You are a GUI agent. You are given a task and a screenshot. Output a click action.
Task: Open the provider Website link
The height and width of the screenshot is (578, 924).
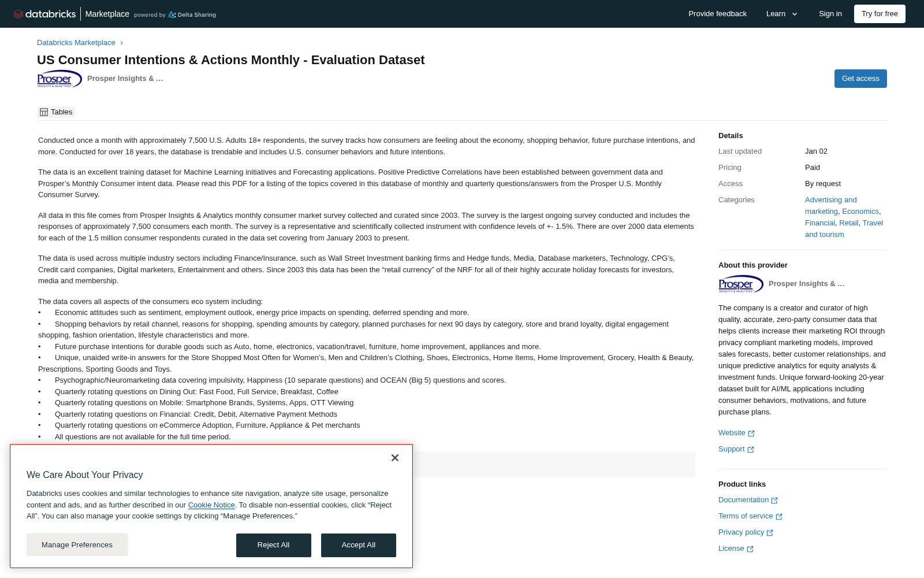click(x=736, y=433)
